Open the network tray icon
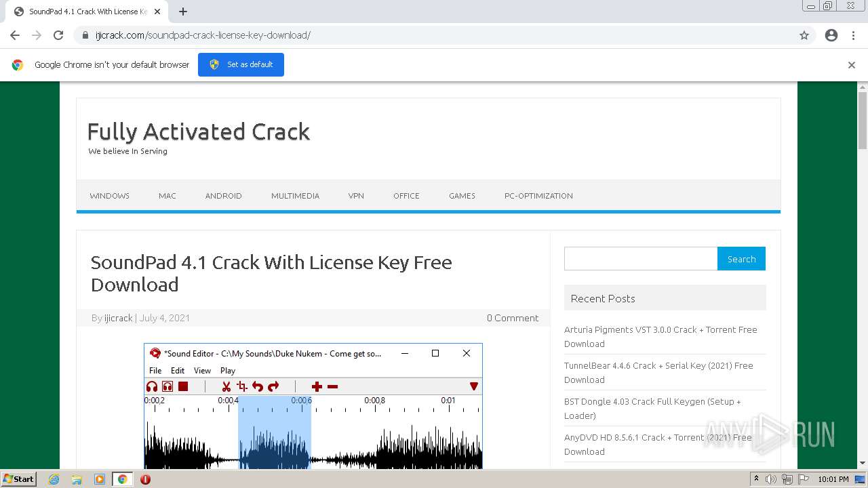This screenshot has width=868, height=488. pyautogui.click(x=787, y=479)
